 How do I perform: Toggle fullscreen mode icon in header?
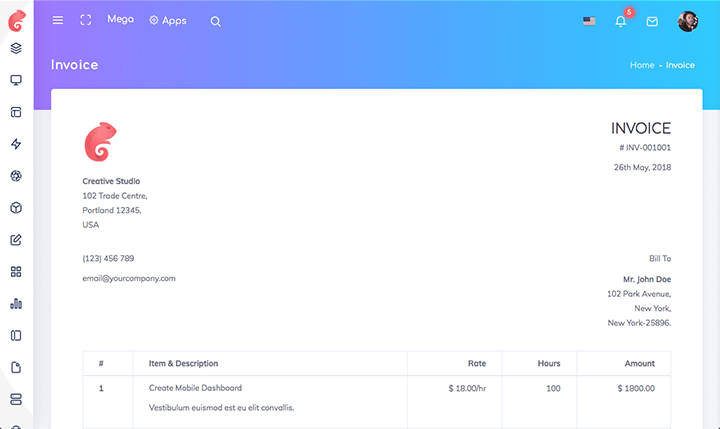(x=86, y=21)
